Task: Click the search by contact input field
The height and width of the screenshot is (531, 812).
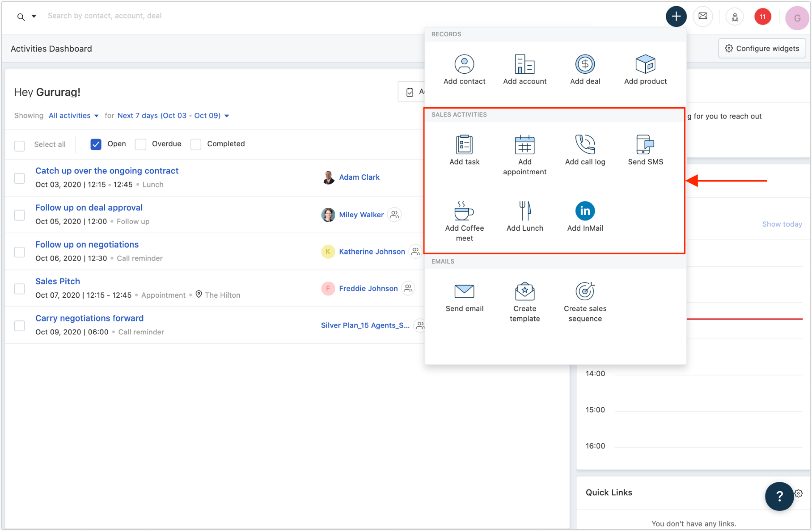Action: pos(104,16)
